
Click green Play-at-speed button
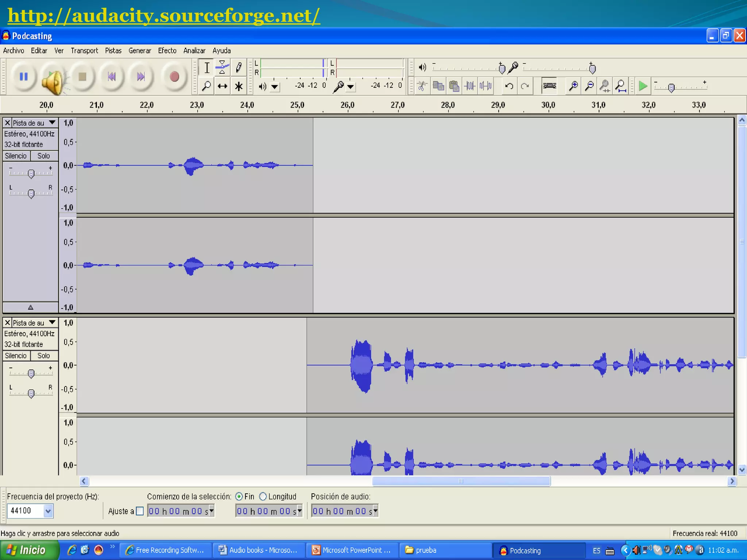pos(643,86)
